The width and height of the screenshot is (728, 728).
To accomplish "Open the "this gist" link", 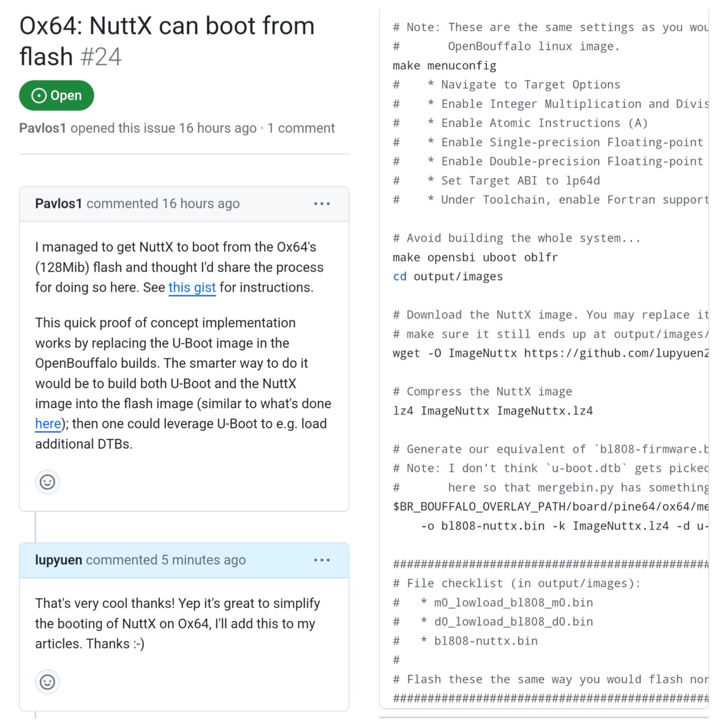I will pos(192,288).
